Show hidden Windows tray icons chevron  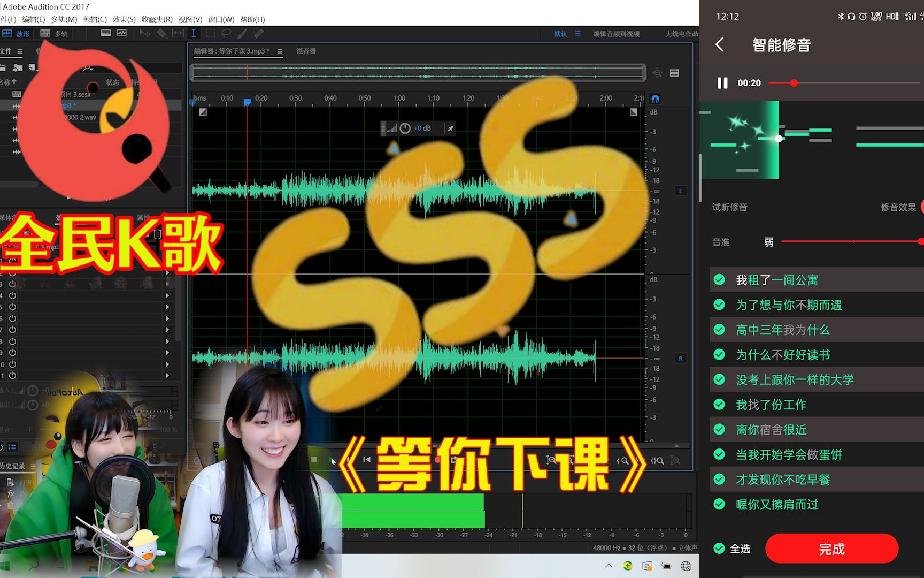point(609,566)
